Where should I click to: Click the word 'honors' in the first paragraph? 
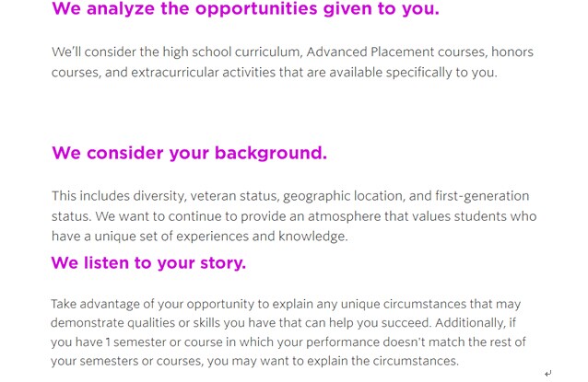[x=512, y=52]
